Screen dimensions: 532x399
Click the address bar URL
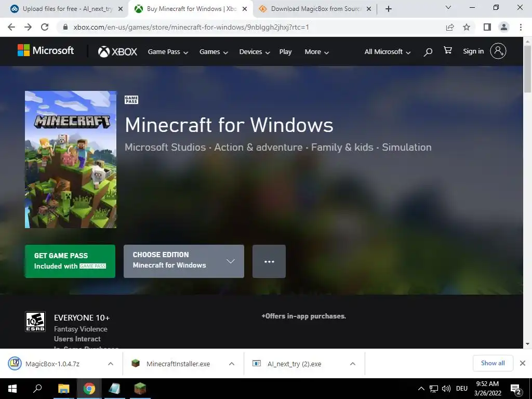click(191, 27)
